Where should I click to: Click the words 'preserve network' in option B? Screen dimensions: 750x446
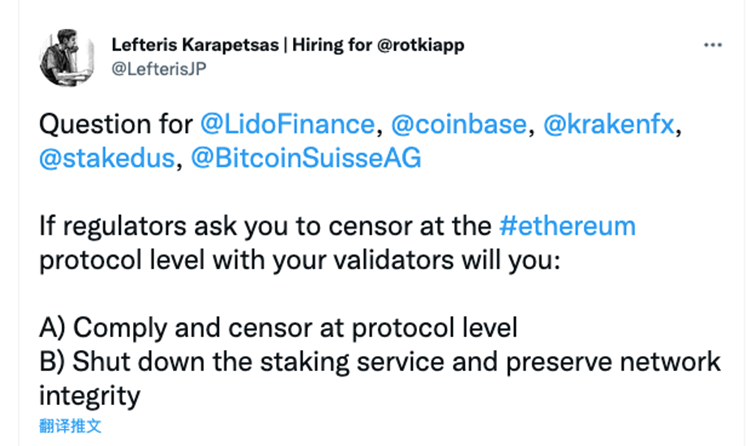(613, 362)
